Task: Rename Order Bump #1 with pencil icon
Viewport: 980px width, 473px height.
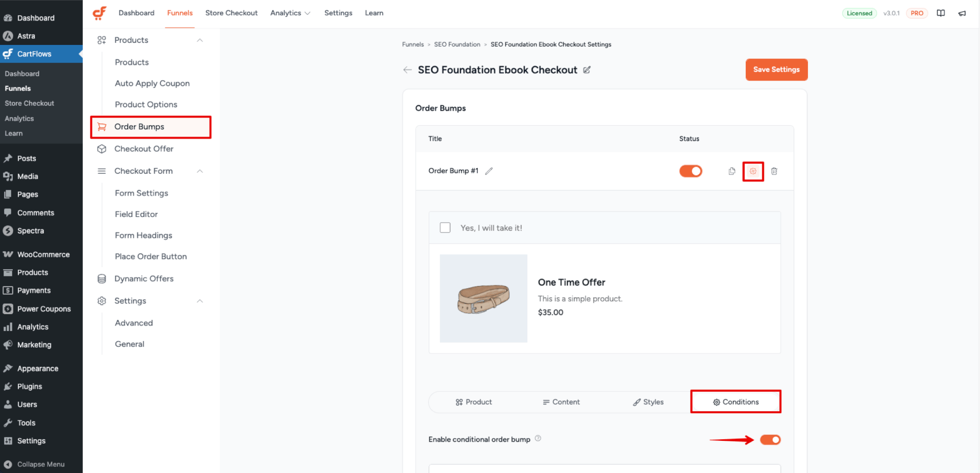Action: click(x=489, y=171)
